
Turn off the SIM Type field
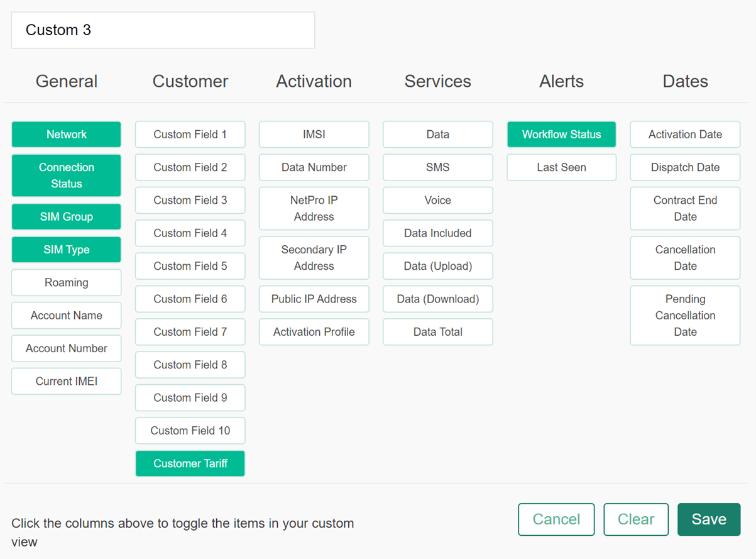point(66,250)
